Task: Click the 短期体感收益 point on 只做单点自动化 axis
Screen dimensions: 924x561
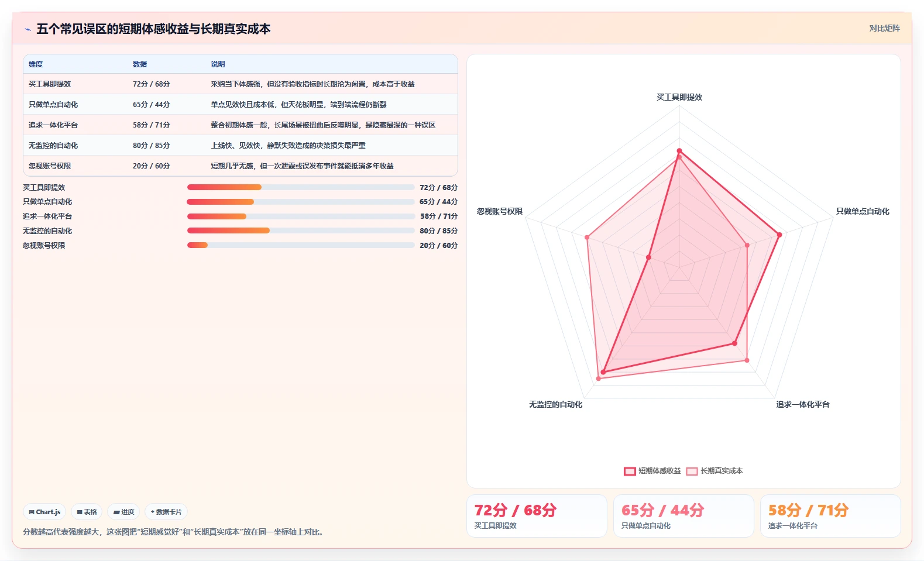Action: (779, 235)
